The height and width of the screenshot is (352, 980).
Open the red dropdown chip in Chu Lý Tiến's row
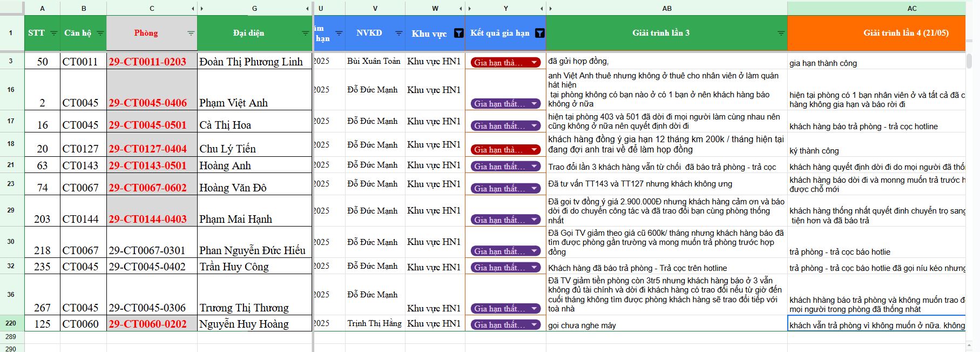pyautogui.click(x=534, y=150)
